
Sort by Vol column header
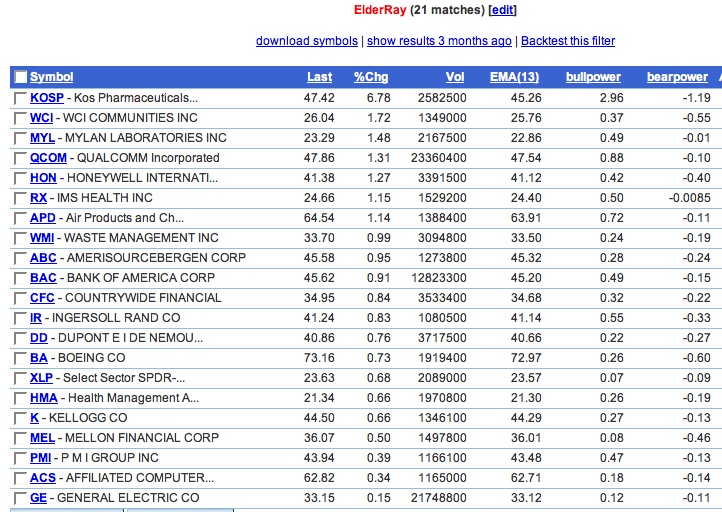455,77
